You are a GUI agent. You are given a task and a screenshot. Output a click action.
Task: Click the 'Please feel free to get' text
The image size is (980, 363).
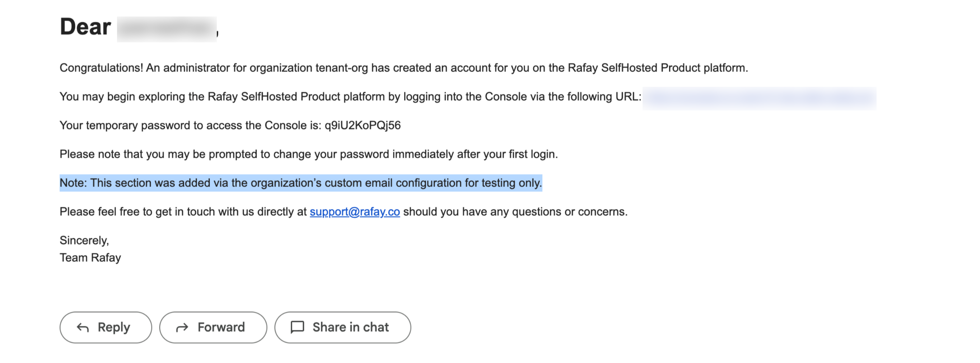[x=183, y=212]
